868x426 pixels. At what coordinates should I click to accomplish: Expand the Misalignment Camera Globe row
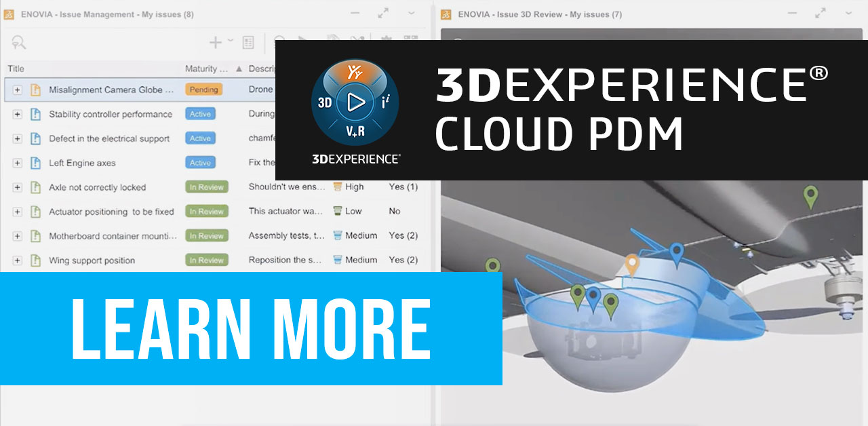[x=18, y=90]
